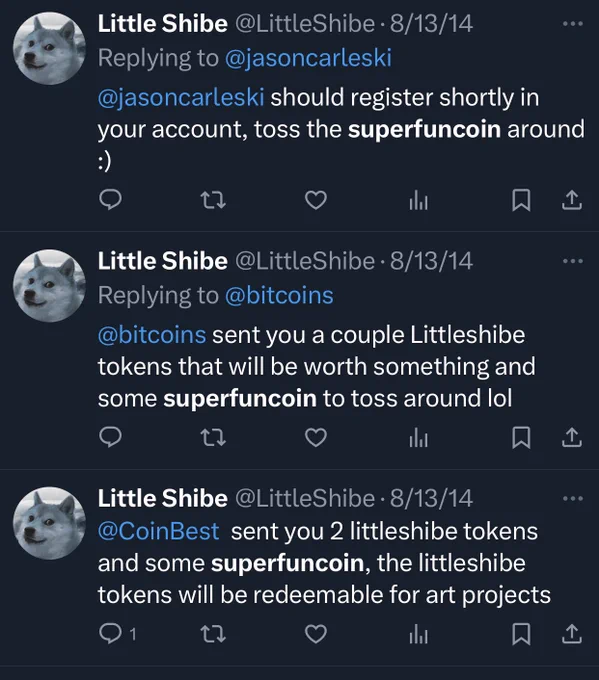Share the first Little Shibe tweet

[572, 200]
